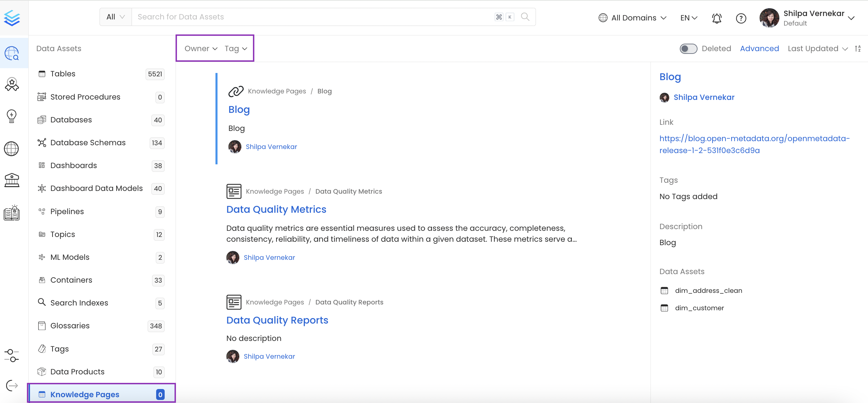The width and height of the screenshot is (868, 403).
Task: Open notifications via the bell icon
Action: point(717,18)
